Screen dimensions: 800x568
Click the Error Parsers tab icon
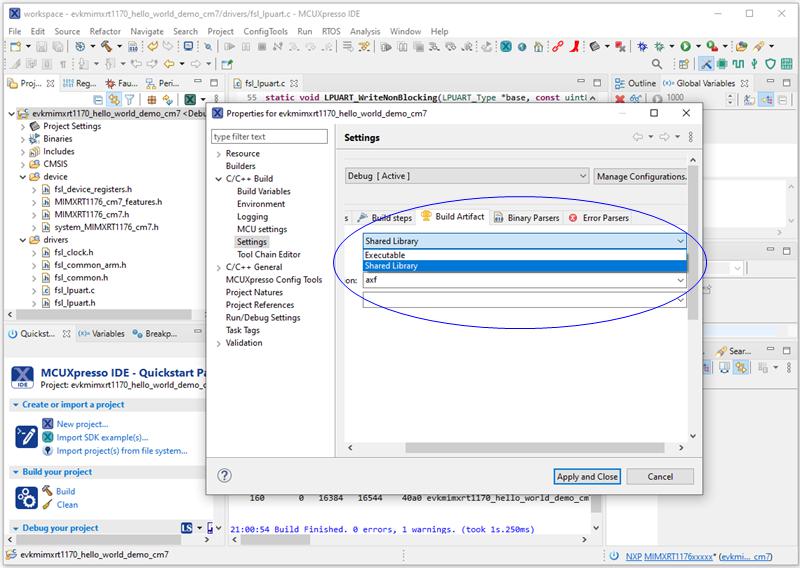[x=573, y=217]
